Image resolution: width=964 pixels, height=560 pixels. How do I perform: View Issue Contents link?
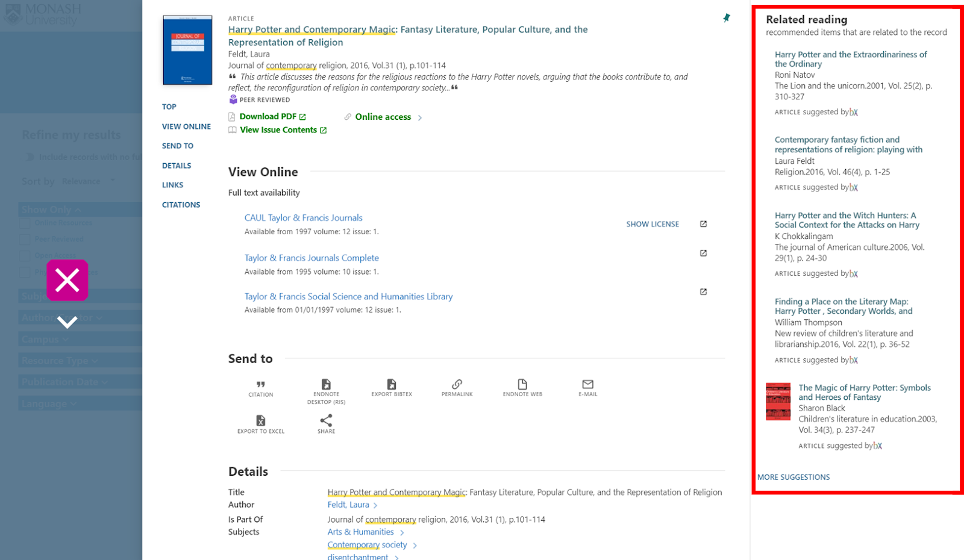point(278,130)
